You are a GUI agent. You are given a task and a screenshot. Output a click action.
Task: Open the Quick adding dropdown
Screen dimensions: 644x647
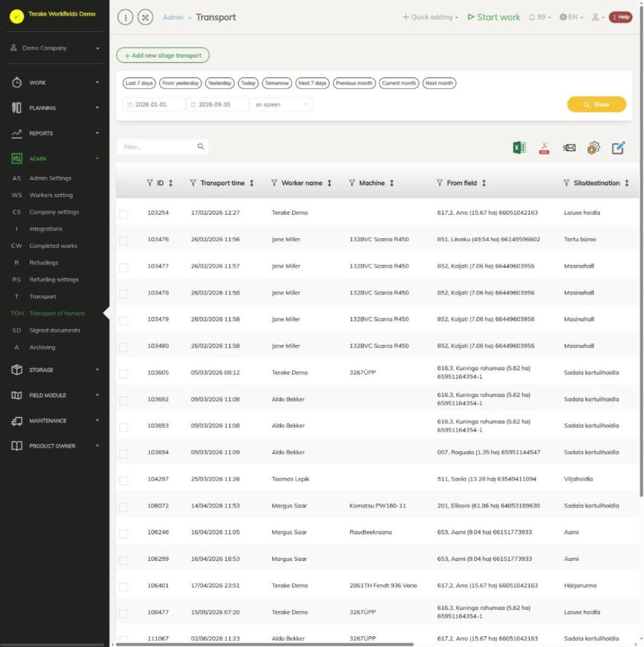pos(430,17)
